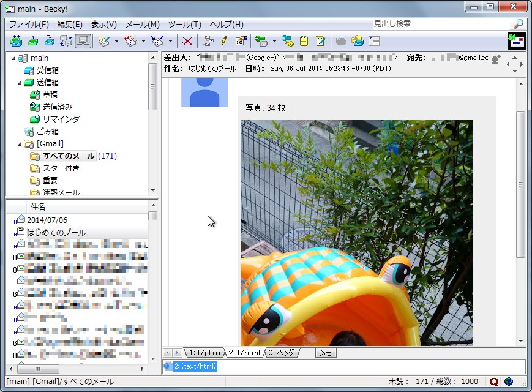This screenshot has width=532, height=392.
Task: Add sender to address book via person icon
Action: click(x=496, y=59)
